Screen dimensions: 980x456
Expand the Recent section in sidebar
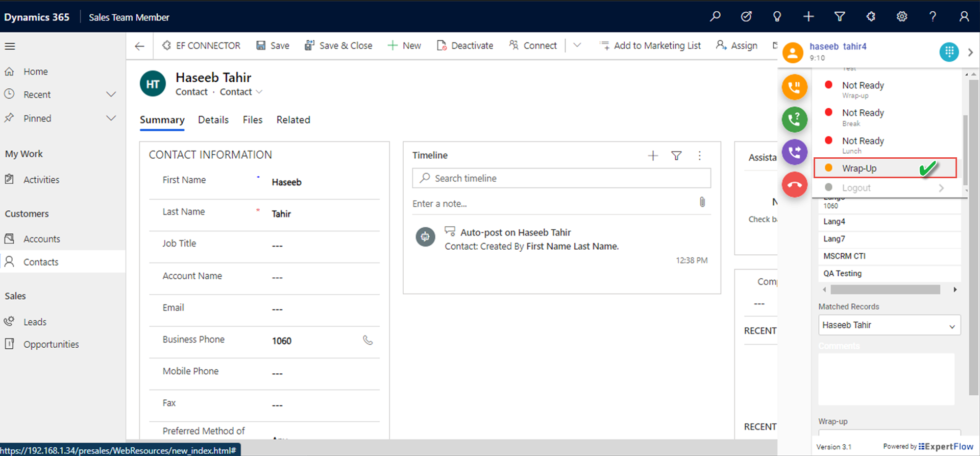(111, 94)
